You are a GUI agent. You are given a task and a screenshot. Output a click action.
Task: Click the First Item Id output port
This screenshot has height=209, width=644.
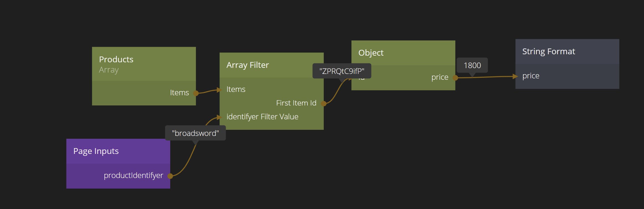(323, 104)
